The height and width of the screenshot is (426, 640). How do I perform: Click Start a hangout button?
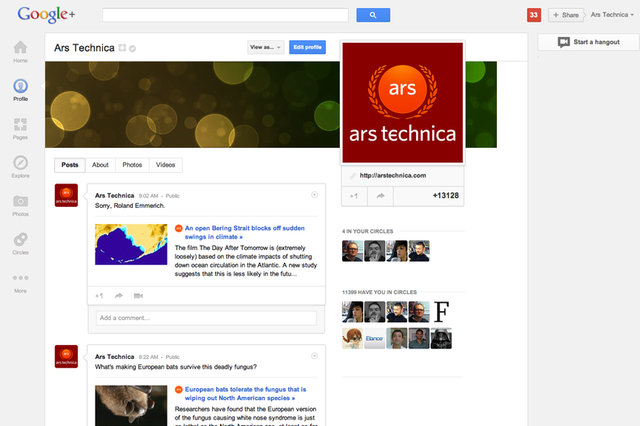coord(588,42)
